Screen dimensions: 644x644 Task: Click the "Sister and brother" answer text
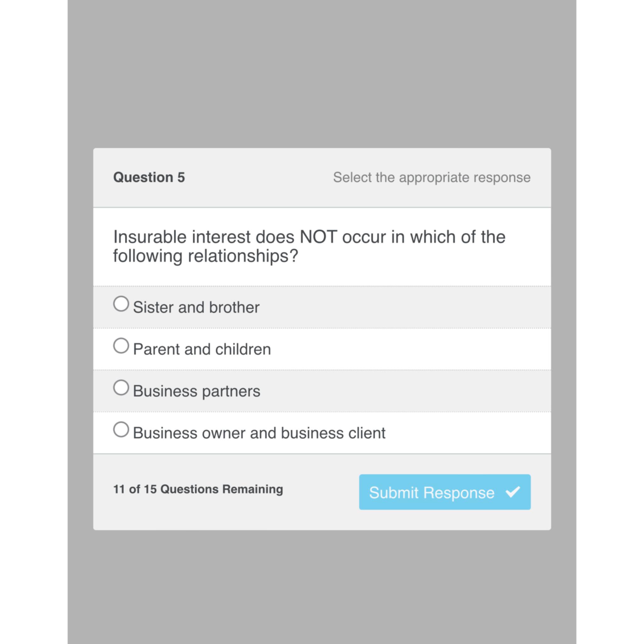(196, 307)
